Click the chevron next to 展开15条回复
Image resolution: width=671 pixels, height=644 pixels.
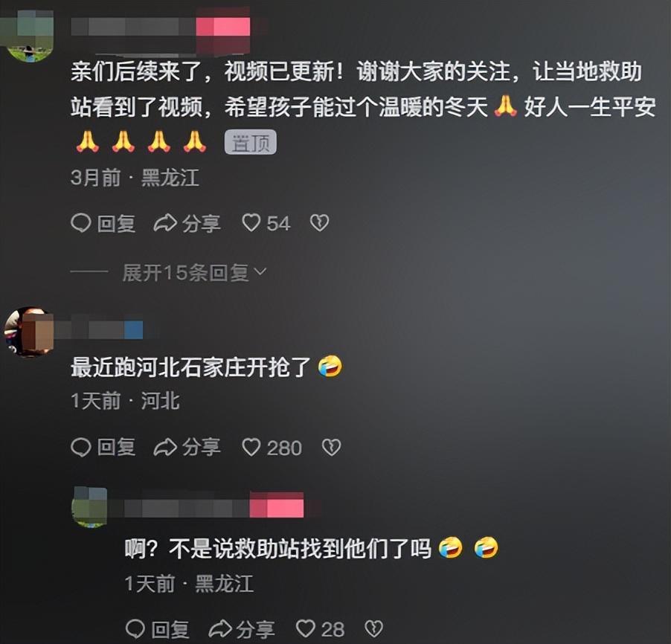pyautogui.click(x=260, y=271)
